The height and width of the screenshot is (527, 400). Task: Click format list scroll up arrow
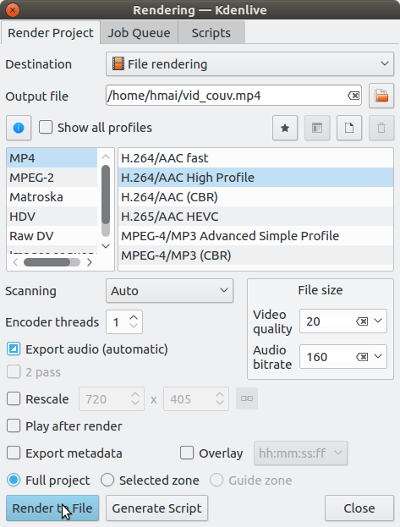tap(106, 157)
